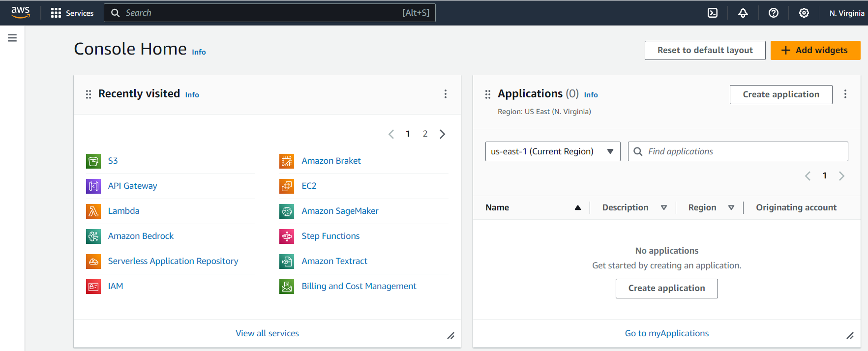
Task: Open Applications widget options menu
Action: 845,94
